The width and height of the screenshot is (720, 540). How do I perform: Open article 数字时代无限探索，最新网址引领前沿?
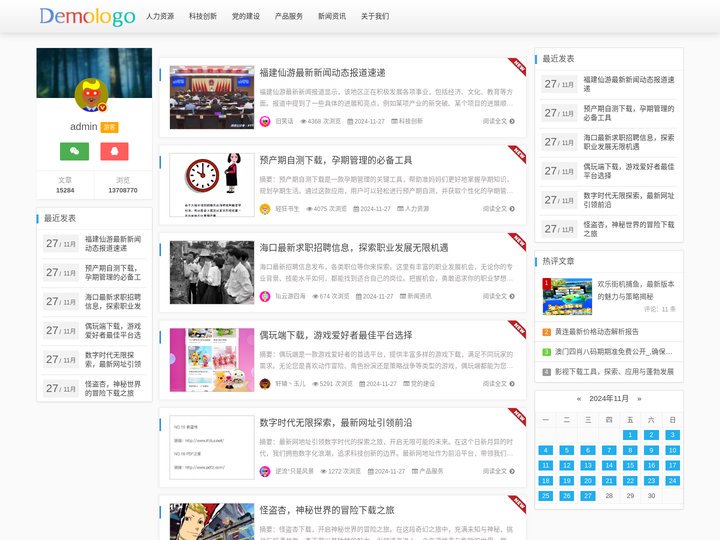click(x=336, y=423)
